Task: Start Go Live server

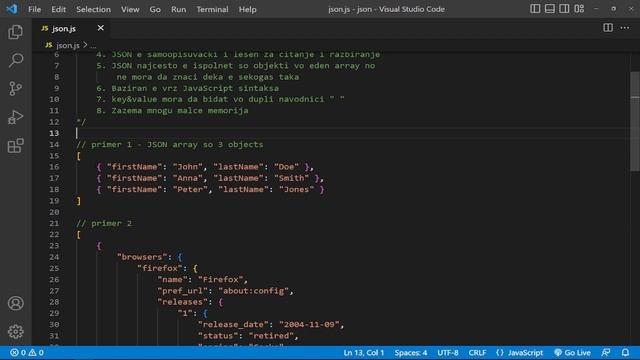Action: click(572, 352)
